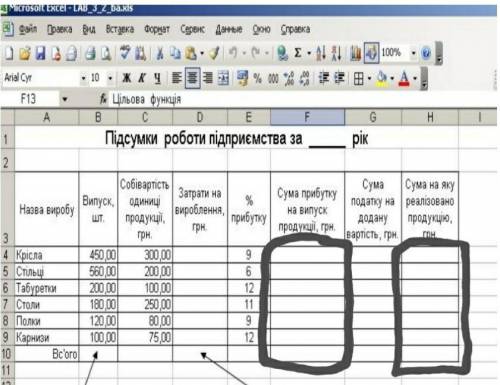Click the New workbook icon

point(9,53)
